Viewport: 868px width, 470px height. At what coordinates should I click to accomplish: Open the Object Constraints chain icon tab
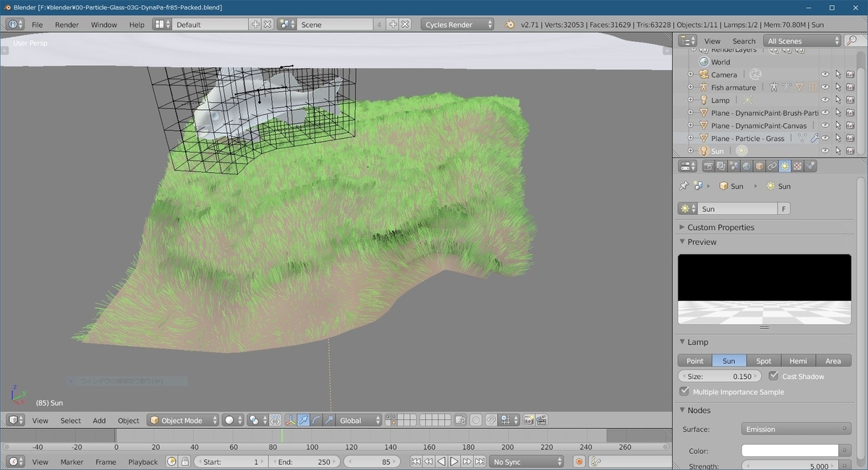[772, 166]
